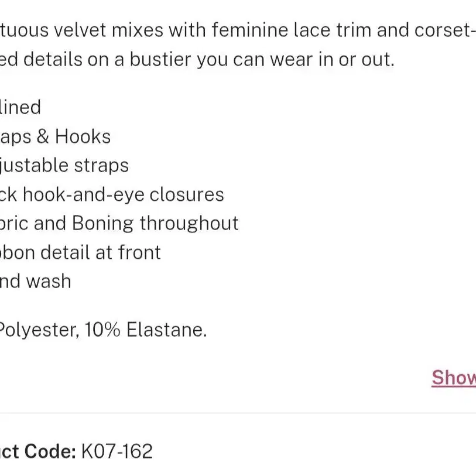Click the phrase "wear in or out"

click(333, 59)
